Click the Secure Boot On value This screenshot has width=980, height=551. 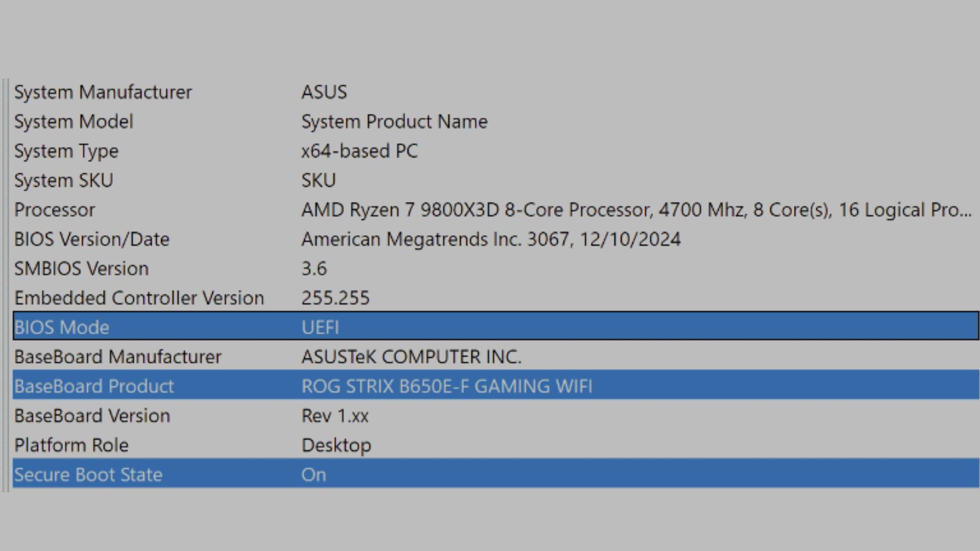coord(313,475)
